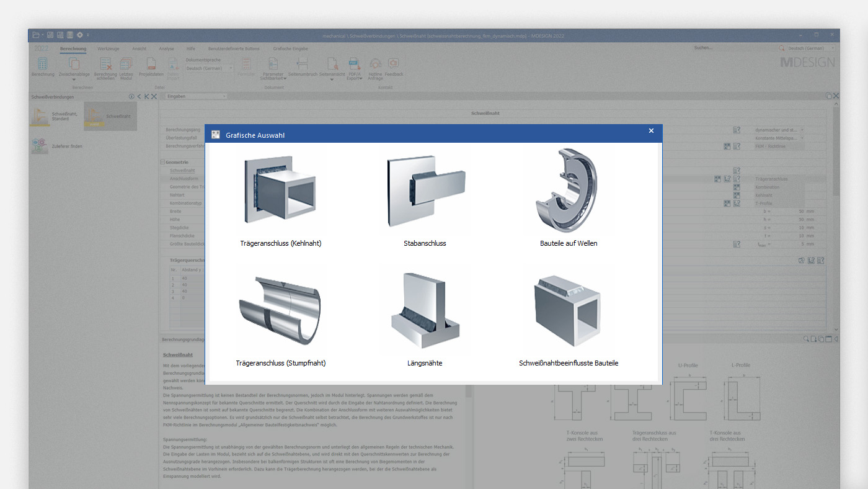Click the Grafische Auswahl title bar icon
This screenshot has width=868, height=489.
click(x=216, y=135)
